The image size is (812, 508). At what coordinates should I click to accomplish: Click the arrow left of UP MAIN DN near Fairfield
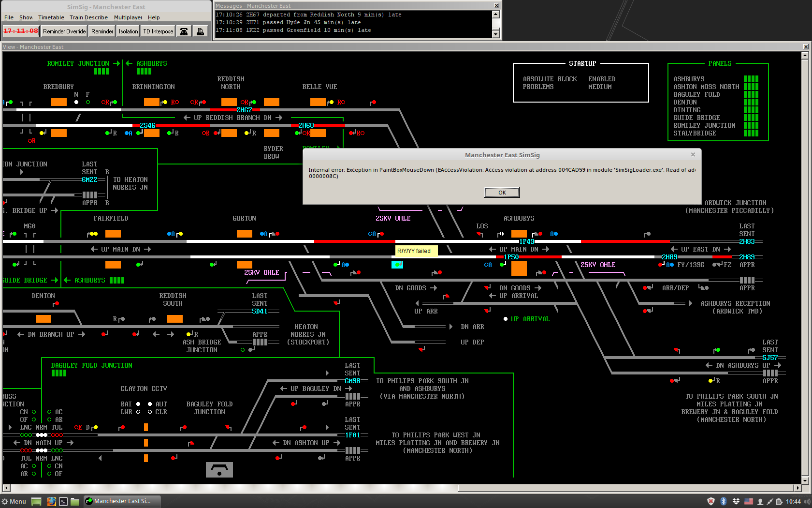point(94,249)
